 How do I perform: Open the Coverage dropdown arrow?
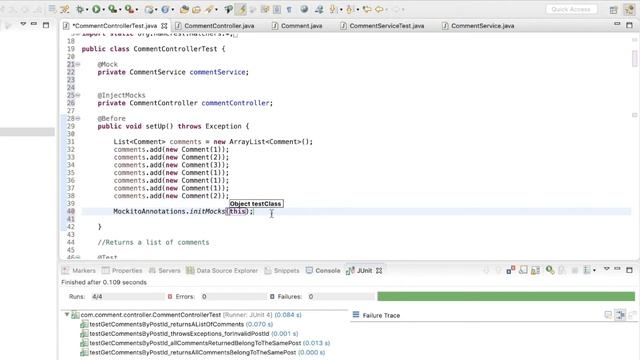tap(120, 10)
